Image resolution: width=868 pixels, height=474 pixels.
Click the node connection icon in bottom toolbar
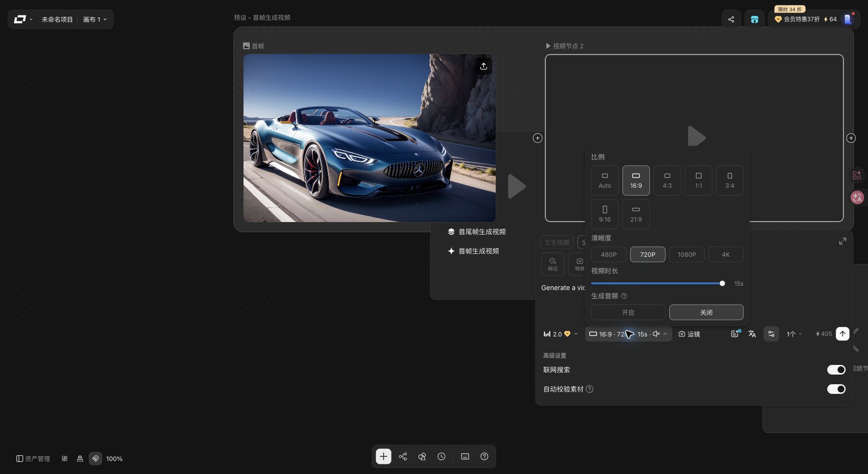[x=403, y=457]
